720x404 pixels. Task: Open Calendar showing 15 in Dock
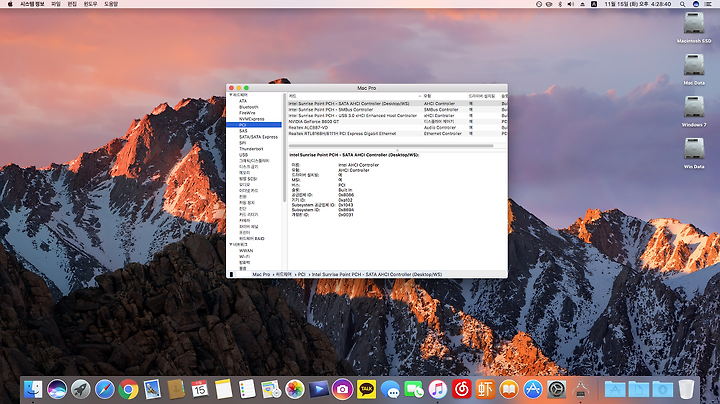[x=199, y=389]
